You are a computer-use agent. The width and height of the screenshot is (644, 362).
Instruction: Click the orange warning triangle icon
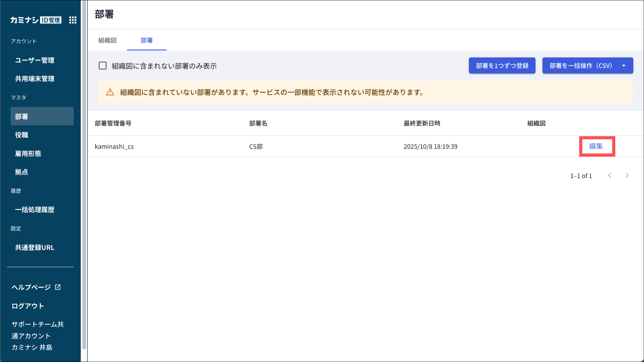click(x=110, y=92)
